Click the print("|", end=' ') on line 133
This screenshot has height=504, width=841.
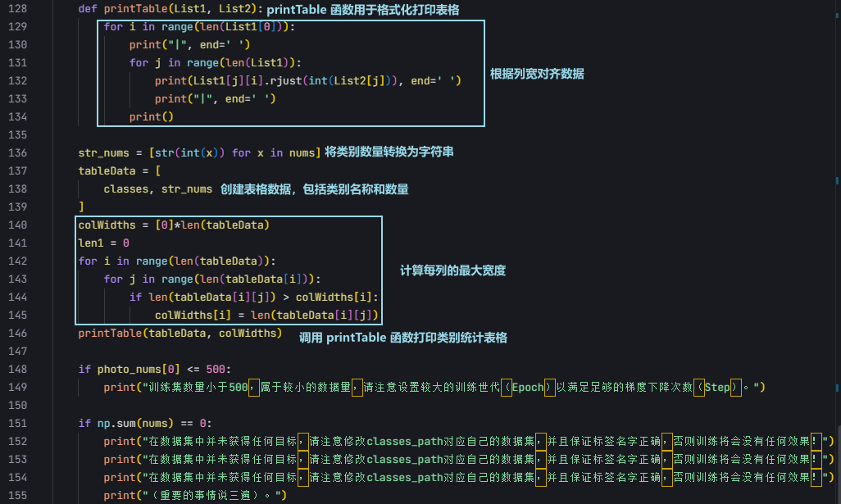coord(215,98)
